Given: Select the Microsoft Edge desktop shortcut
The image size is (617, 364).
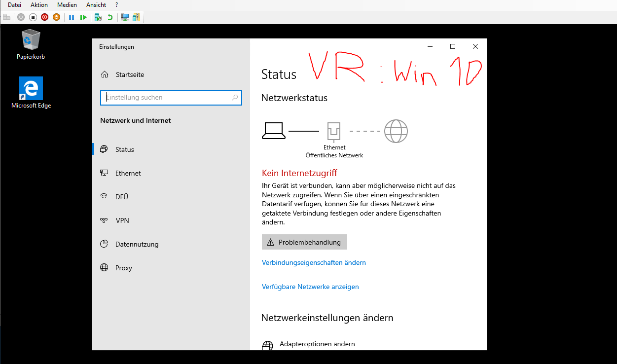Looking at the screenshot, I should 31,93.
